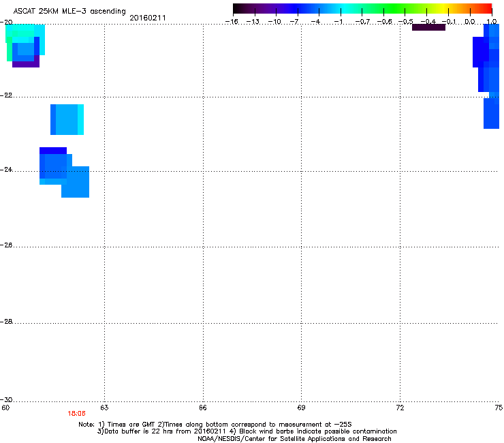Image resolution: width=504 pixels, height=443 pixels.
Task: Click the 'ASCAT 25KM MLE-3 ascending' title
Action: pyautogui.click(x=69, y=11)
